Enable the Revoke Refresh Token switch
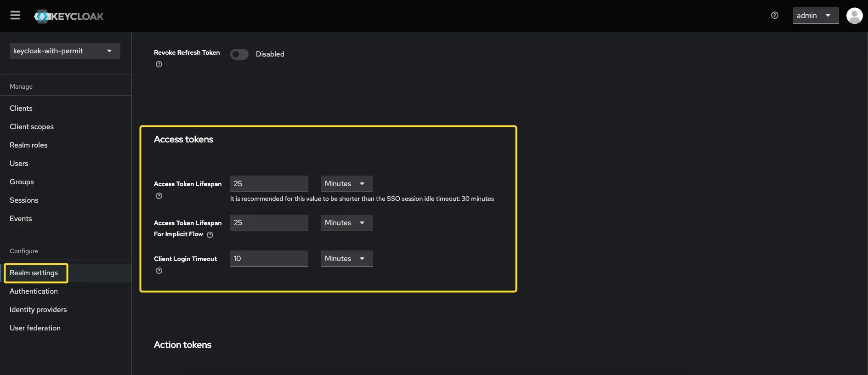Image resolution: width=868 pixels, height=375 pixels. point(239,54)
